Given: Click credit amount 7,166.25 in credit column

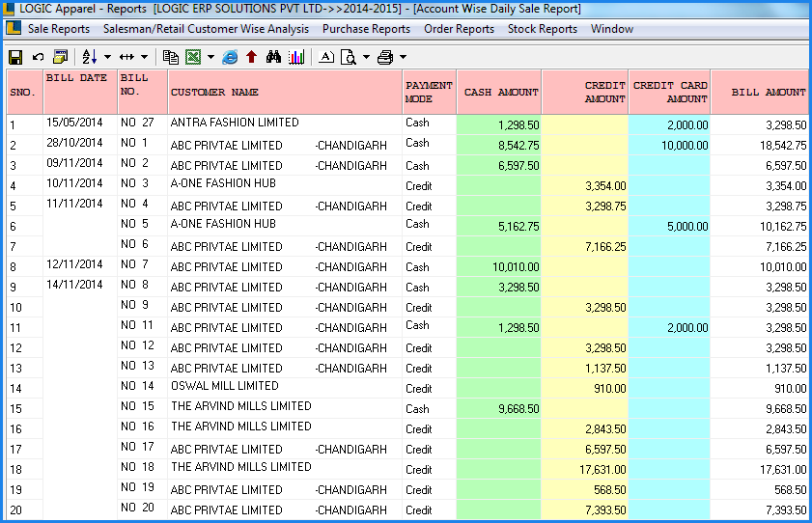Looking at the screenshot, I should 605,247.
